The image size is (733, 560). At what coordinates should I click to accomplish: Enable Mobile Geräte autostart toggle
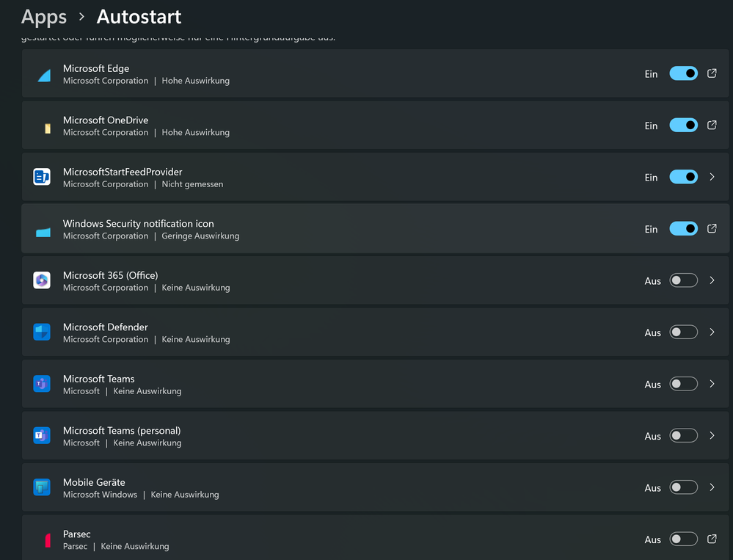pos(683,487)
